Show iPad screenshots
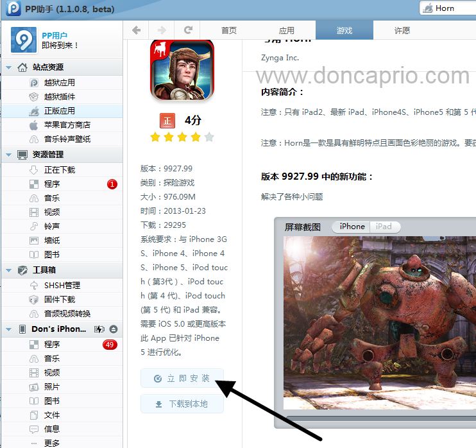The width and height of the screenshot is (476, 448). (385, 227)
